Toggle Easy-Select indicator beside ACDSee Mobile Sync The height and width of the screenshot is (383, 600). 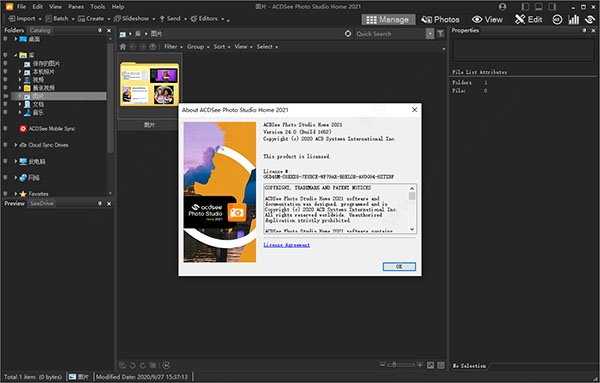[x=5, y=129]
